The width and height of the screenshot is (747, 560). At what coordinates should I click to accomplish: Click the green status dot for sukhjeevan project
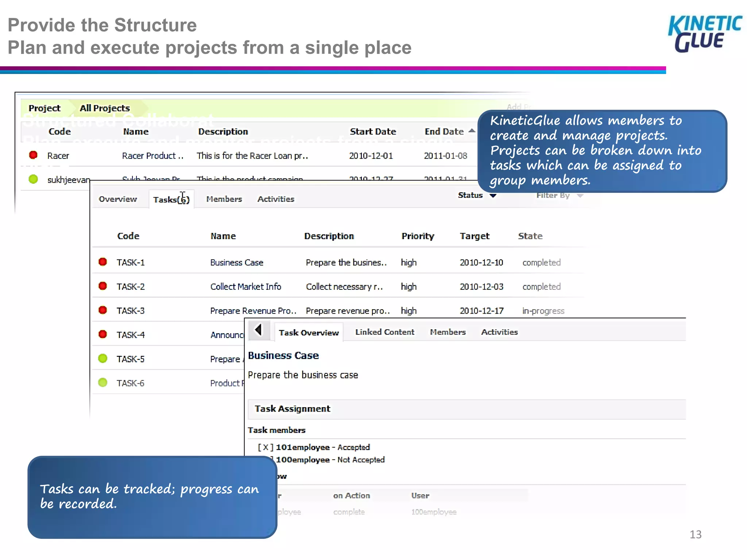pyautogui.click(x=33, y=179)
